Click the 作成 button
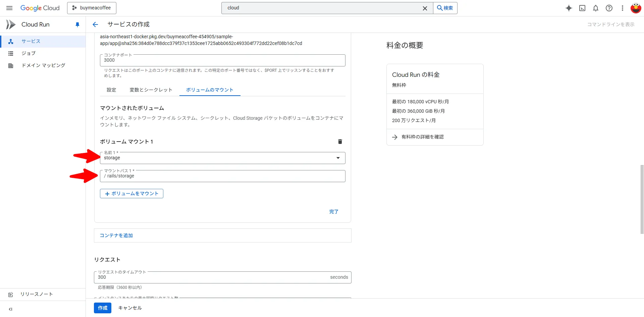The height and width of the screenshot is (317, 644). pos(103,308)
